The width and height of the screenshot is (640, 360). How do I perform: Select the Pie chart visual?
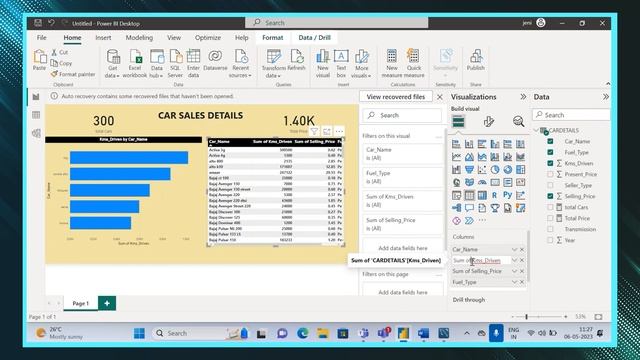point(495,169)
